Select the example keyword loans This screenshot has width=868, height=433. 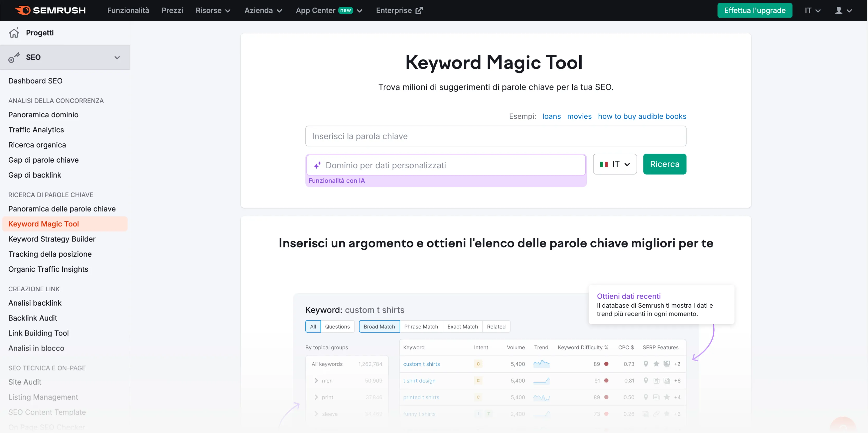(551, 116)
